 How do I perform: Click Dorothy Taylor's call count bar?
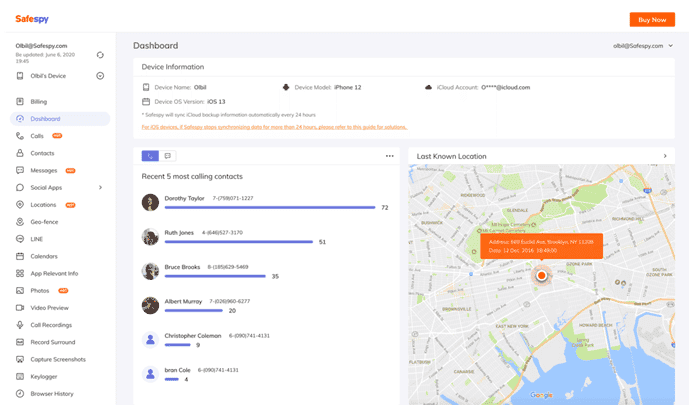270,207
